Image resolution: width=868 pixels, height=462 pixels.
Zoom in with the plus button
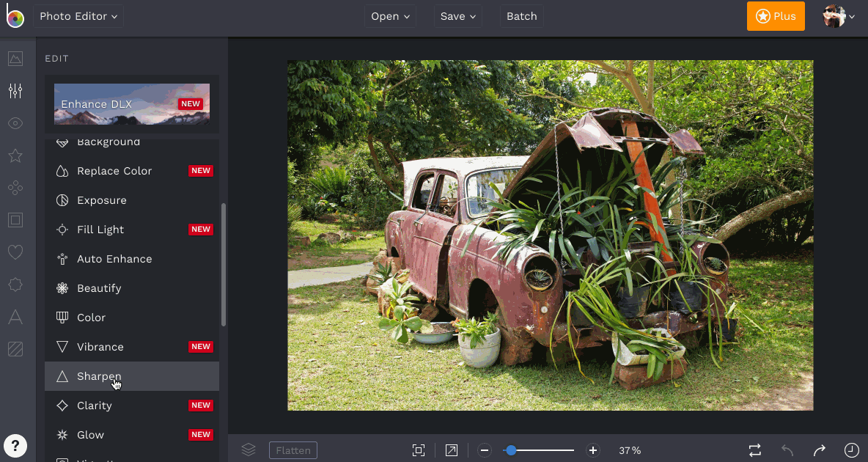tap(593, 450)
